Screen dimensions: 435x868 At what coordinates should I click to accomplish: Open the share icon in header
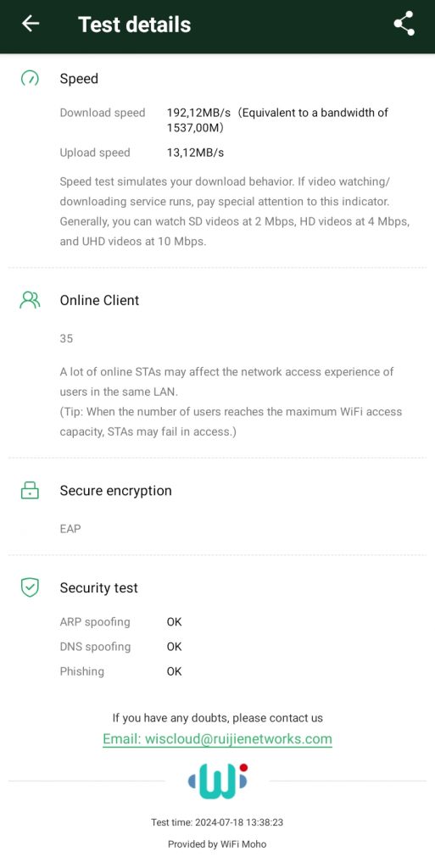404,23
